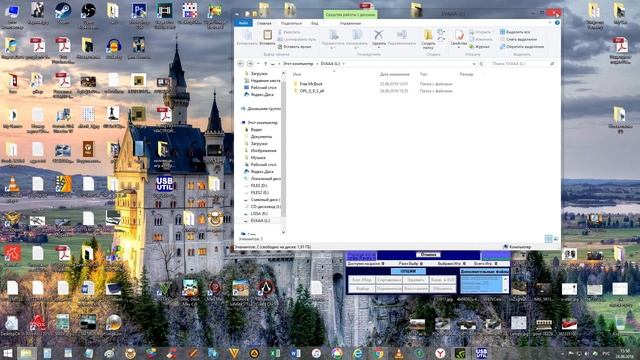Sort by Имя column header
This screenshot has height=360, width=640.
(x=297, y=74)
